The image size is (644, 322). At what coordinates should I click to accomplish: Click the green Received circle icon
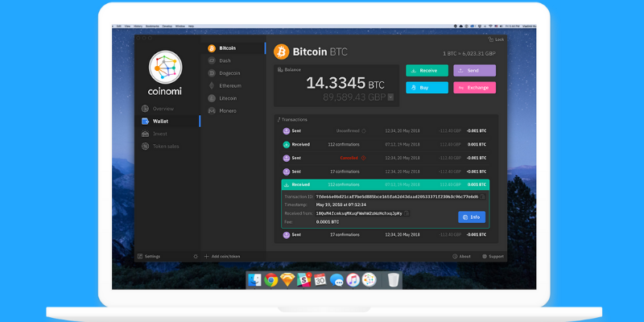pos(287,145)
